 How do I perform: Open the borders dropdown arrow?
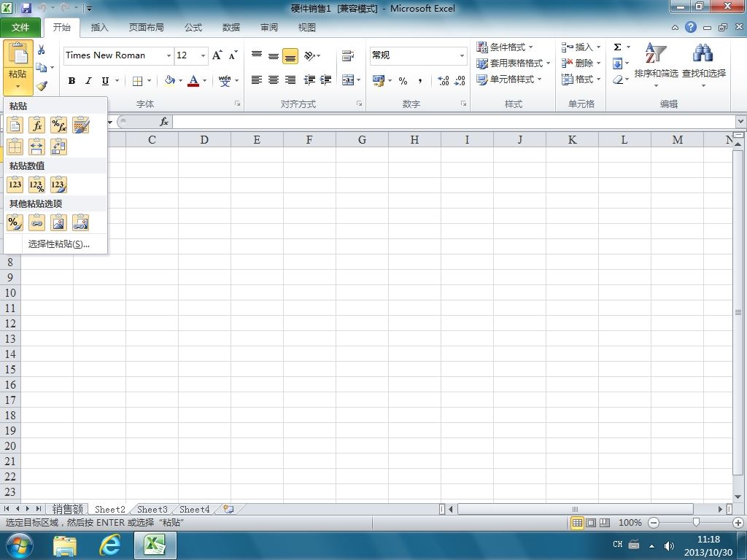point(149,80)
